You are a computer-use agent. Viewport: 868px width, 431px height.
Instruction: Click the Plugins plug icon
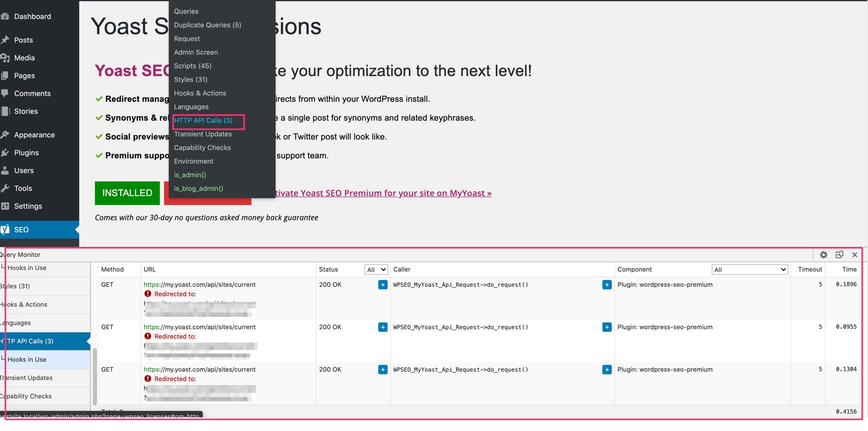[5, 153]
